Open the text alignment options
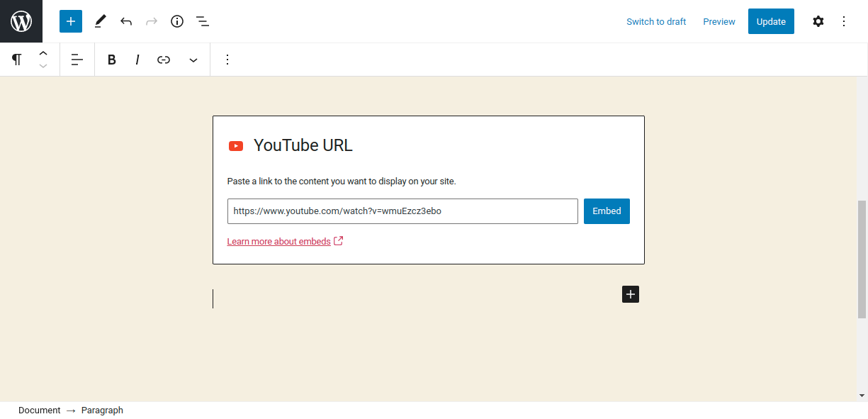Screen dimensions: 868x419 77,60
